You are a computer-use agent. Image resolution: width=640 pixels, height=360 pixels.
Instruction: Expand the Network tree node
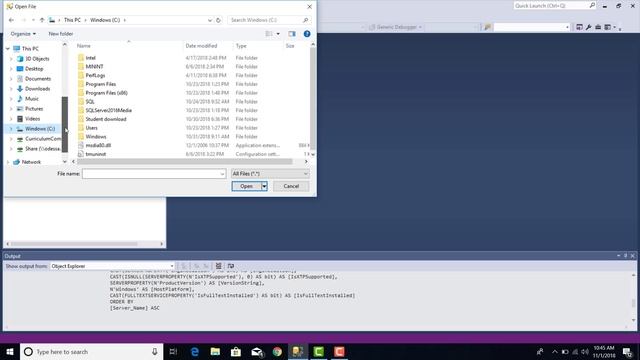pos(7,162)
